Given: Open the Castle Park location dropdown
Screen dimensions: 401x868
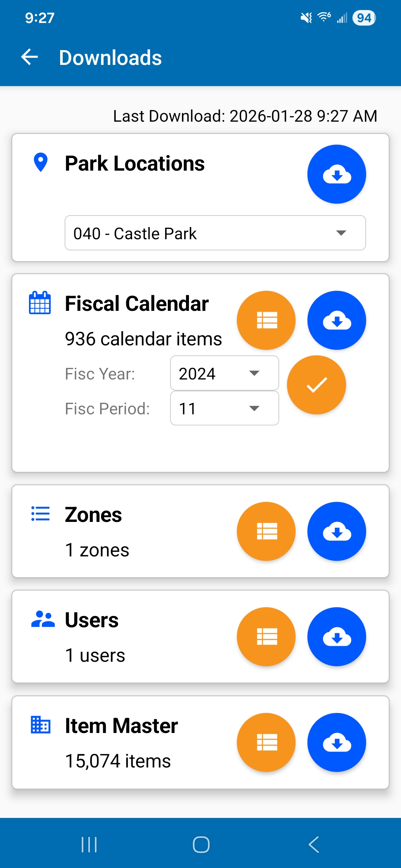Looking at the screenshot, I should 215,233.
